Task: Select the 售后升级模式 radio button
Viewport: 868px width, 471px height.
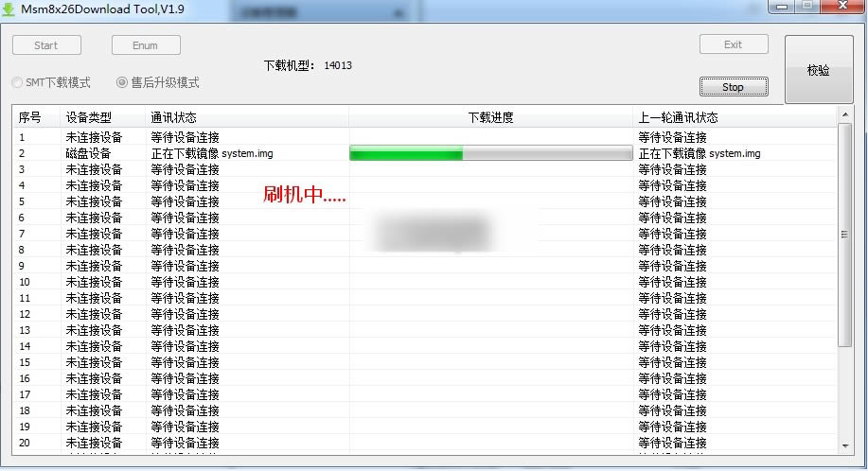Action: (x=122, y=83)
